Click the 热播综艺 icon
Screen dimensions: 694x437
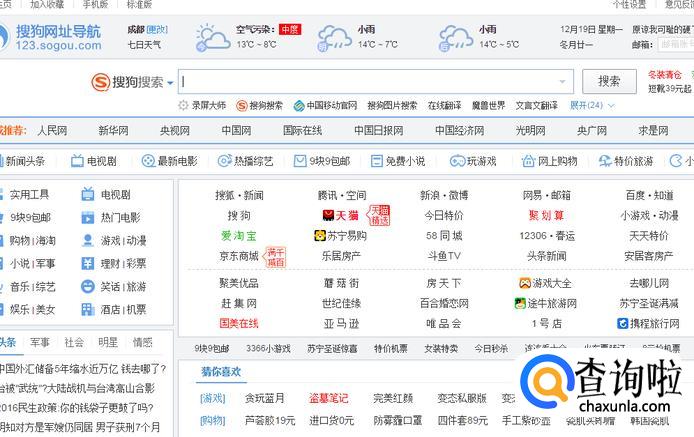224,161
